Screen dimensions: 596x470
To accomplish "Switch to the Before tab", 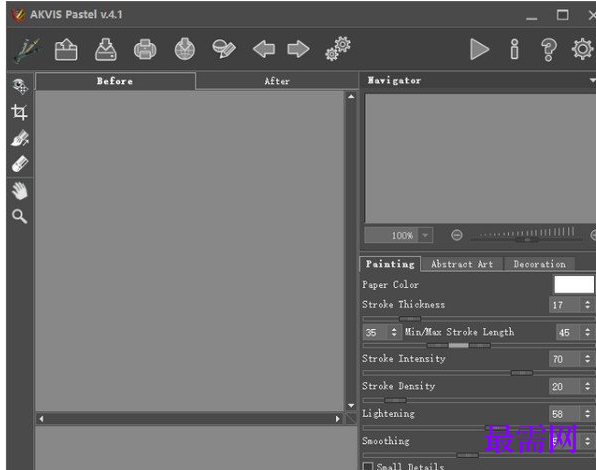I will [115, 81].
